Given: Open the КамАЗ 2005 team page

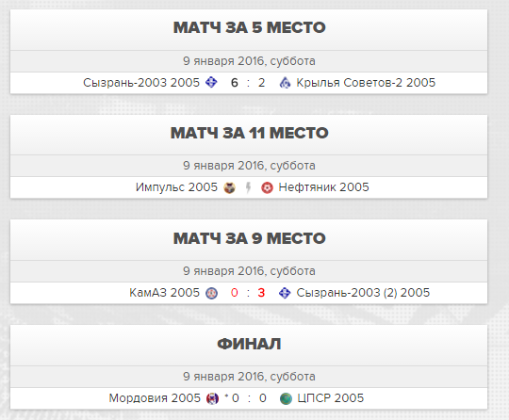Looking at the screenshot, I should pyautogui.click(x=164, y=293).
